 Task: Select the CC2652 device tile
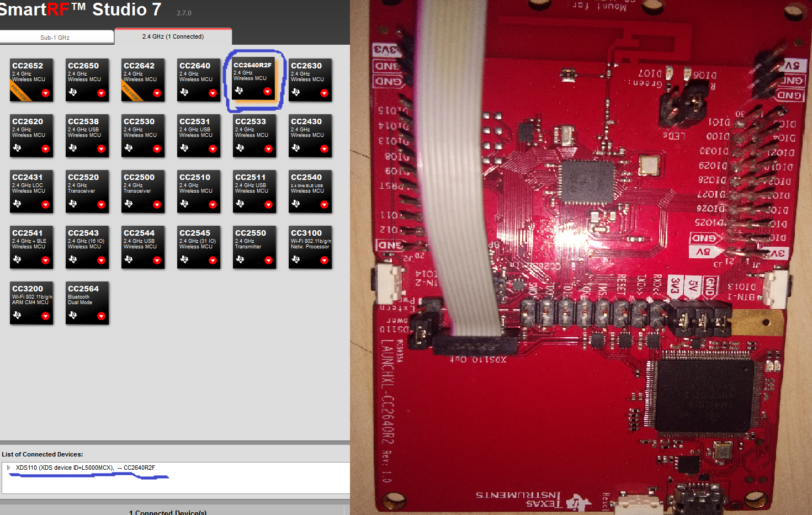coord(31,80)
